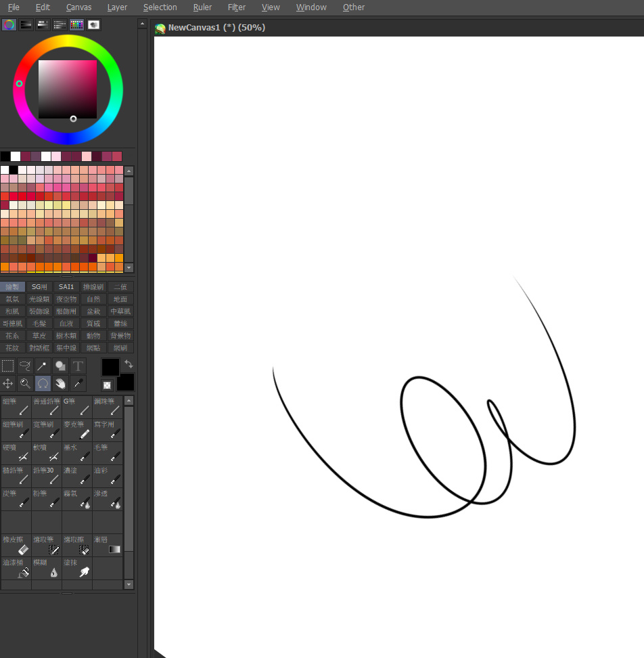The image size is (644, 658).
Task: Click the saturation-value square in color wheel
Action: pos(68,89)
